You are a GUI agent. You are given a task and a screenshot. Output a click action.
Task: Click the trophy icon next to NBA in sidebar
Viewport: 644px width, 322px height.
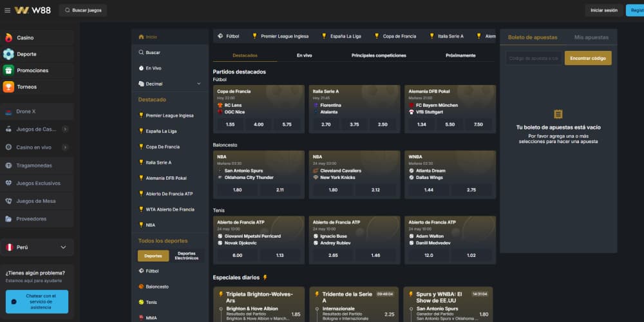(141, 225)
